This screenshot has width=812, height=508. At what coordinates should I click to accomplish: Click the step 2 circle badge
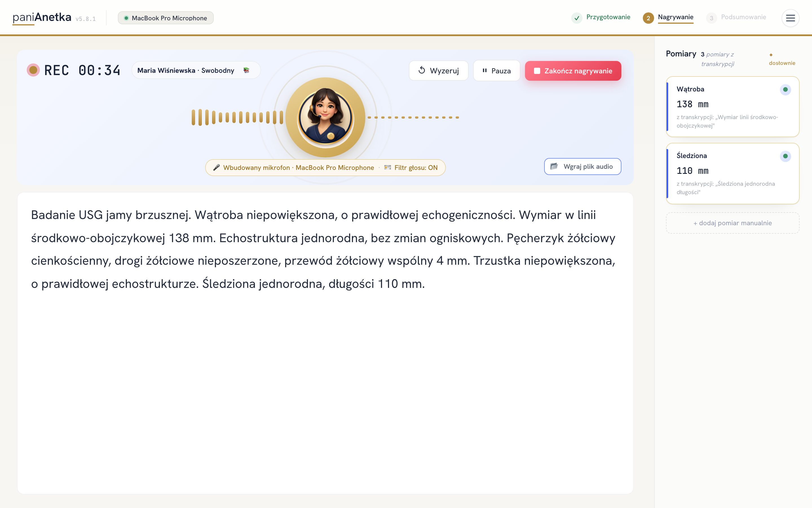coord(648,18)
